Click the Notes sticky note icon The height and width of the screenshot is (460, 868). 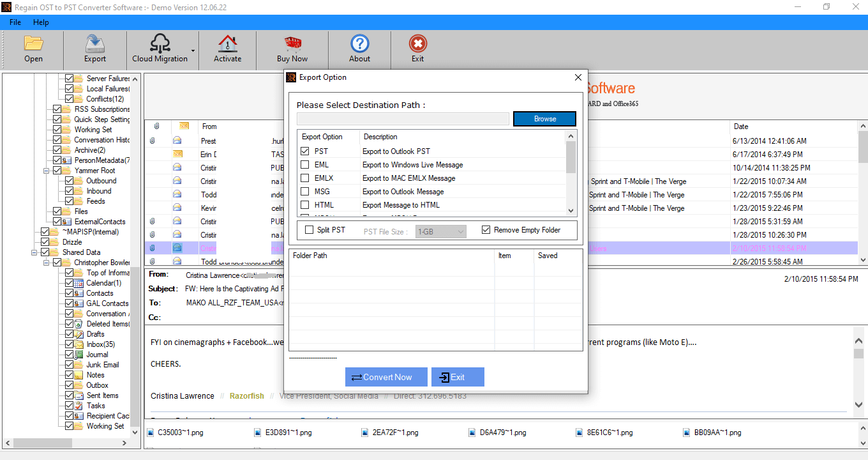pos(79,375)
